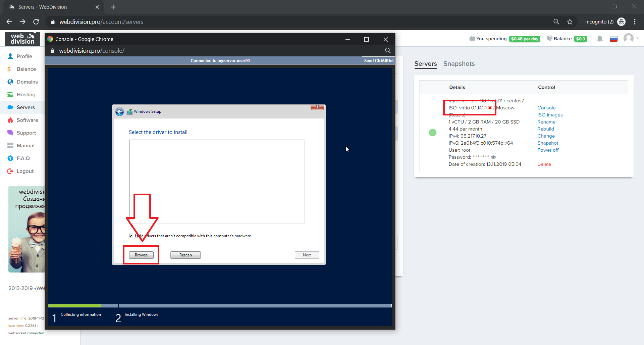Screen dimensions: 644x345
Task: Click the green server status indicator
Action: tap(433, 133)
